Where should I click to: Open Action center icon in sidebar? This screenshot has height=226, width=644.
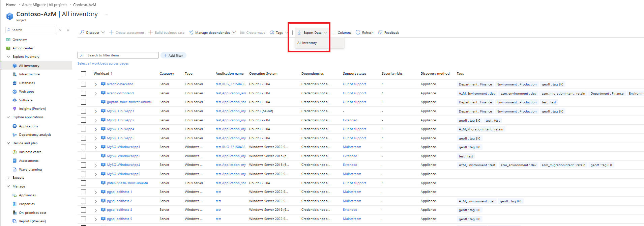pyautogui.click(x=8, y=48)
